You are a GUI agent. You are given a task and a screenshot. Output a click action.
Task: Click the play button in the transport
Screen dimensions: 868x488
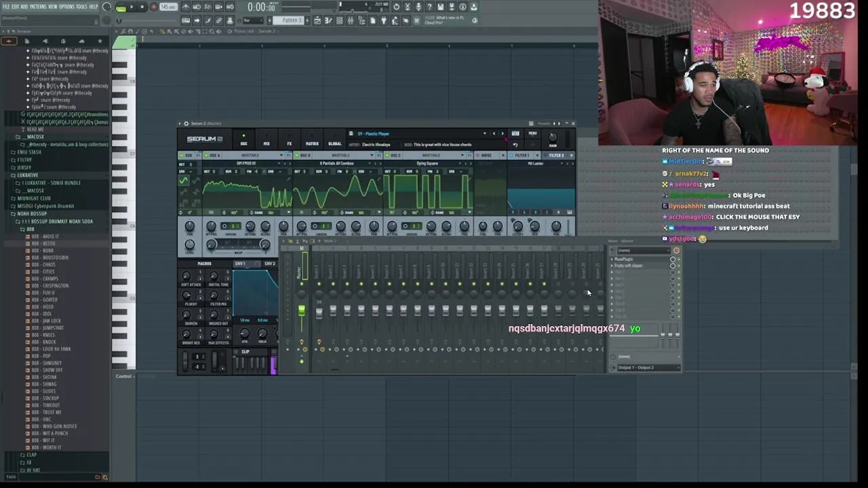132,7
